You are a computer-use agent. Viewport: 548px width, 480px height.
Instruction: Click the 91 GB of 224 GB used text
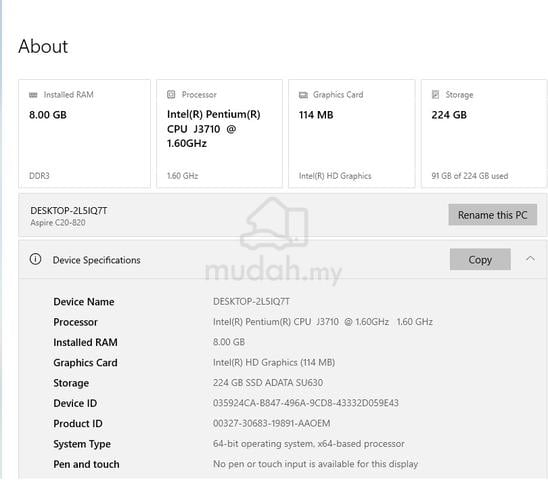pyautogui.click(x=470, y=175)
